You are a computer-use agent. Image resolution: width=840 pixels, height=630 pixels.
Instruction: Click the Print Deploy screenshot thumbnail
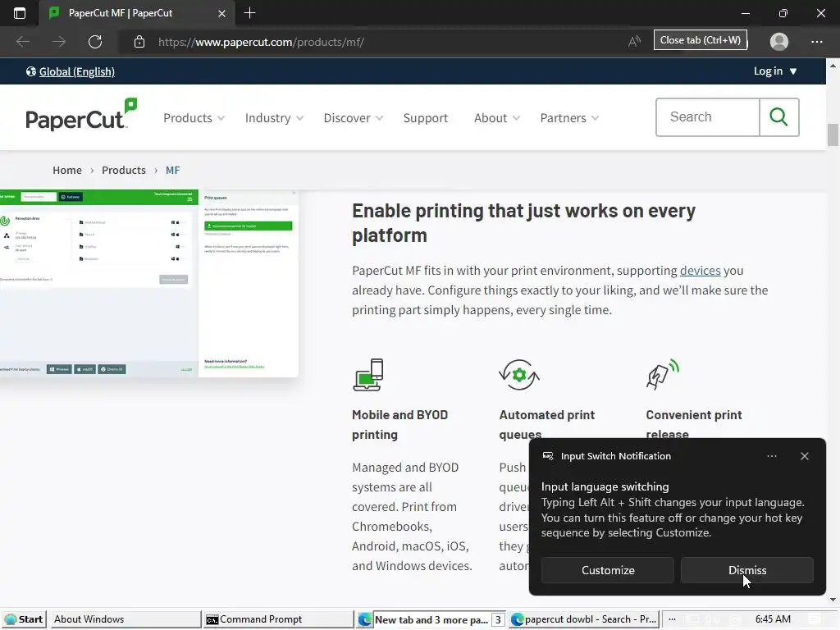tap(149, 283)
